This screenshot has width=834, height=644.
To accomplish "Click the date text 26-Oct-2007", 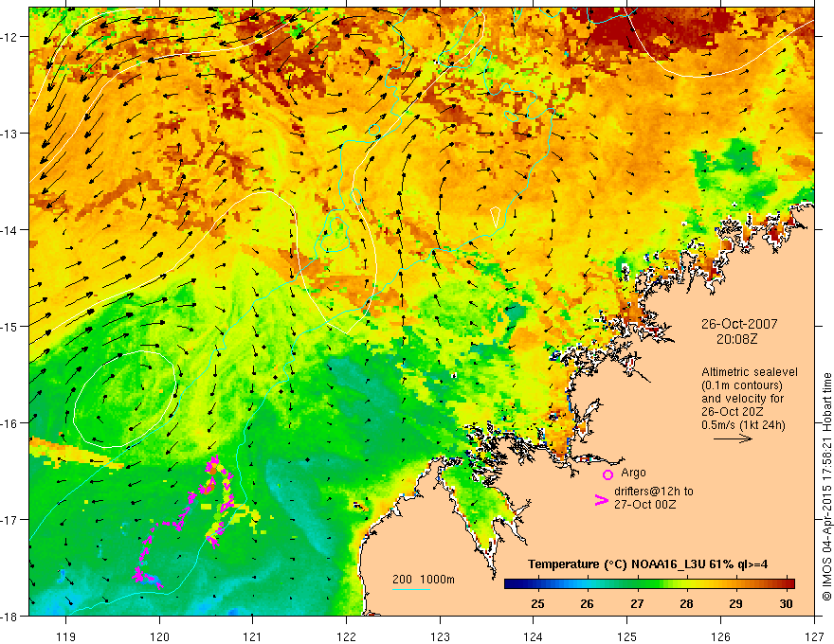I will (739, 324).
